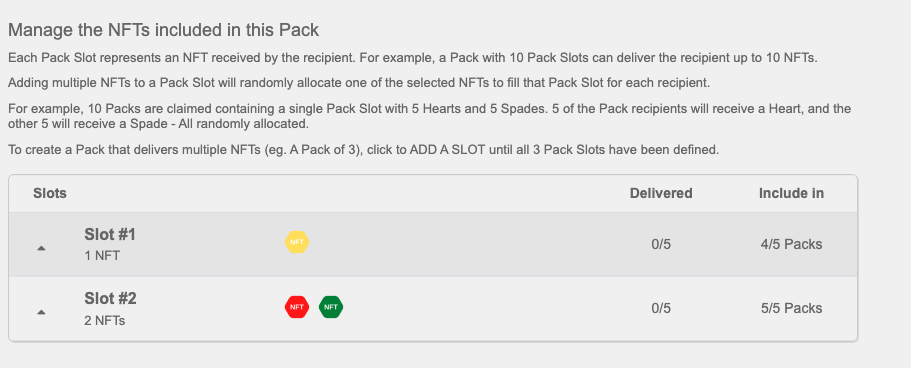
Task: Collapse Slot #1 using its arrow
Action: pyautogui.click(x=41, y=248)
